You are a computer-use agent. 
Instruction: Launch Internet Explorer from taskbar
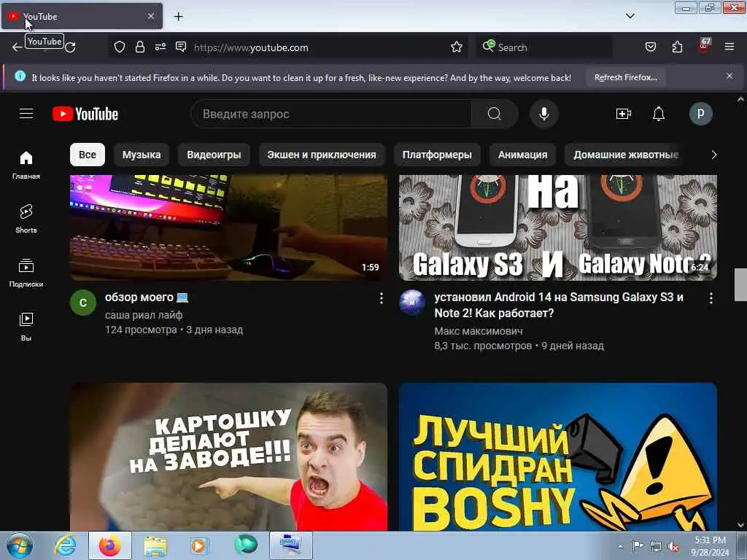point(65,545)
